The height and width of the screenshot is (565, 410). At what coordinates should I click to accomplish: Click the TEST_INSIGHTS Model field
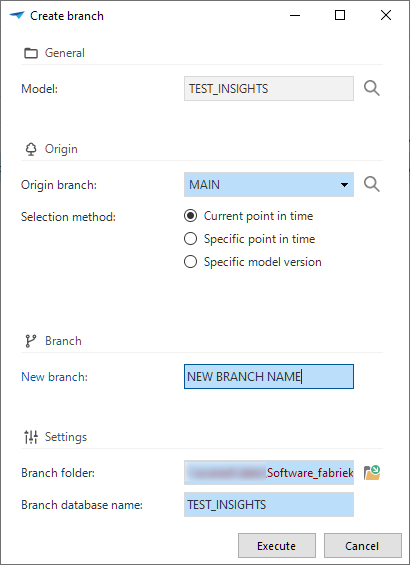click(x=269, y=89)
